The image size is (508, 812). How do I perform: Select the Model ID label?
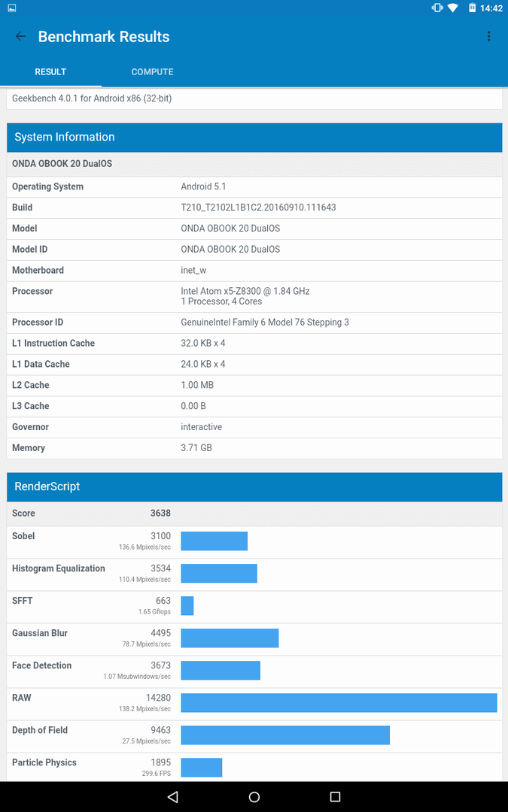coord(29,249)
